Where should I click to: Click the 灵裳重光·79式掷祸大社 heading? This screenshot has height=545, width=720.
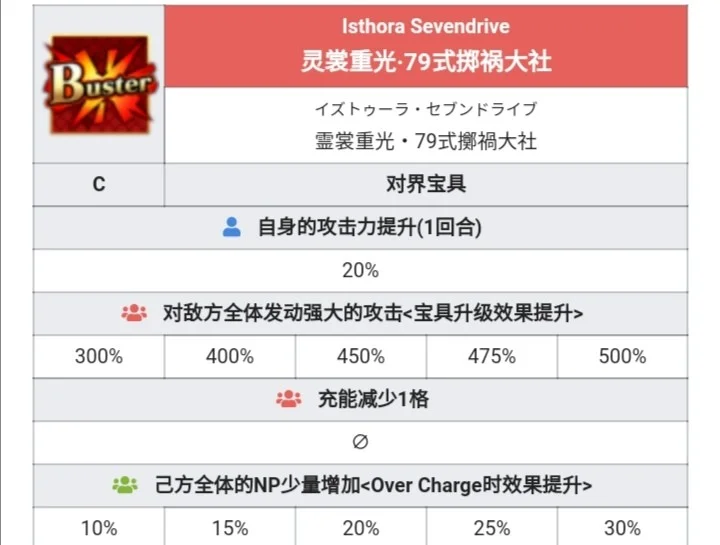tap(426, 61)
